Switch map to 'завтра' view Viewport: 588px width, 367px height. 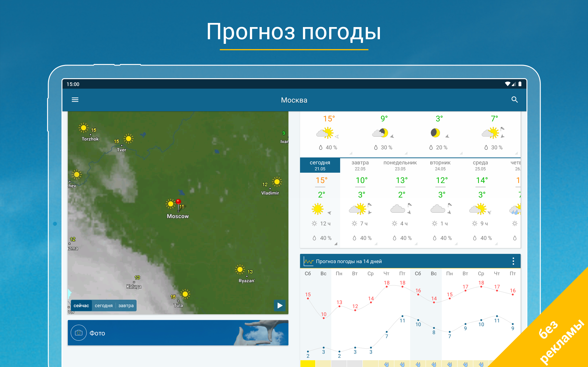[126, 306]
